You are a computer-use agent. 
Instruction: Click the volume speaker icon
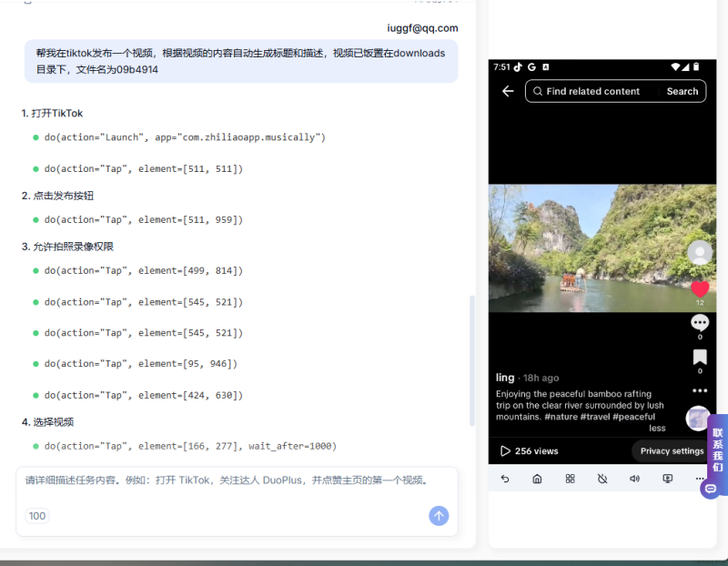point(634,479)
